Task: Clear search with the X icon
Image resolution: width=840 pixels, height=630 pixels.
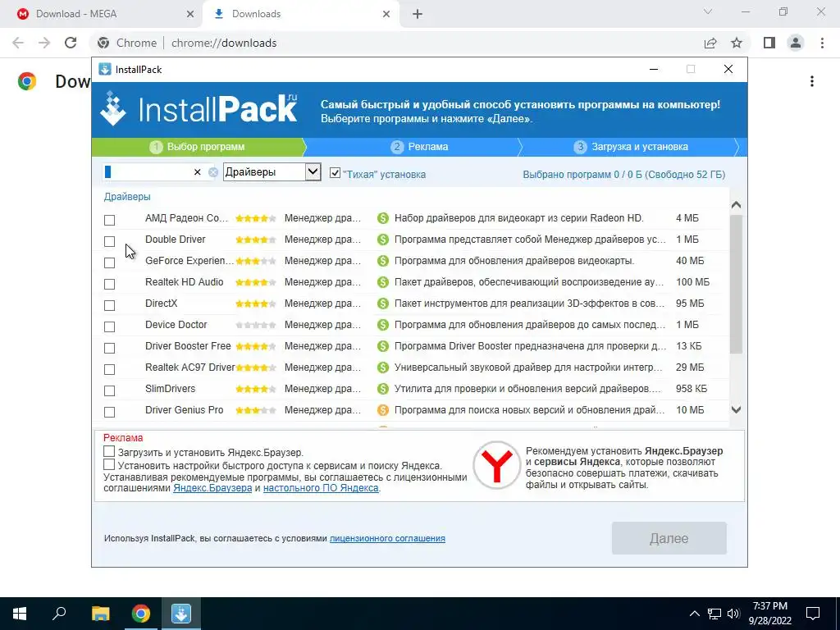Action: point(197,172)
